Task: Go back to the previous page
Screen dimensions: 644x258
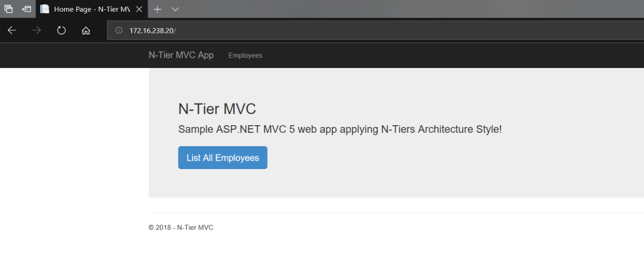Action: point(12,30)
